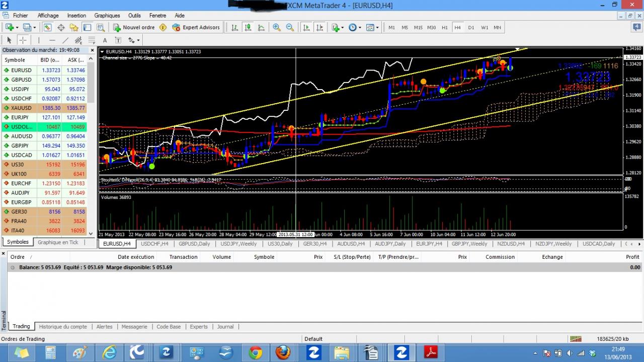Toggle the Terminal panel button

(x=87, y=27)
